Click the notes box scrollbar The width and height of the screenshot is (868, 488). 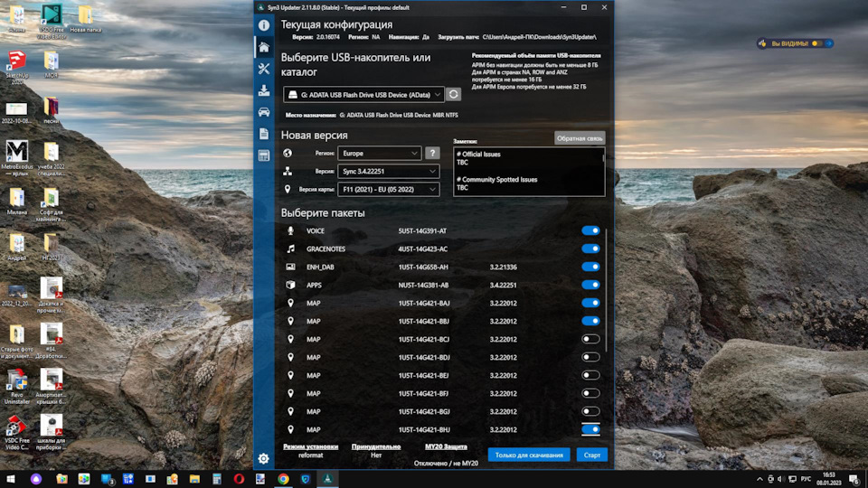pos(603,159)
